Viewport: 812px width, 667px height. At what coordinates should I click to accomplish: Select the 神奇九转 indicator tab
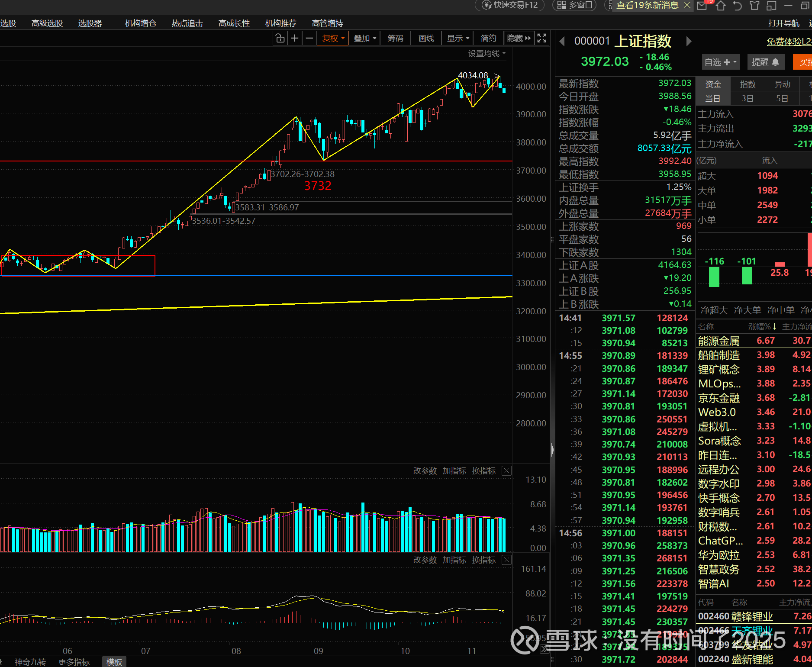(30, 662)
